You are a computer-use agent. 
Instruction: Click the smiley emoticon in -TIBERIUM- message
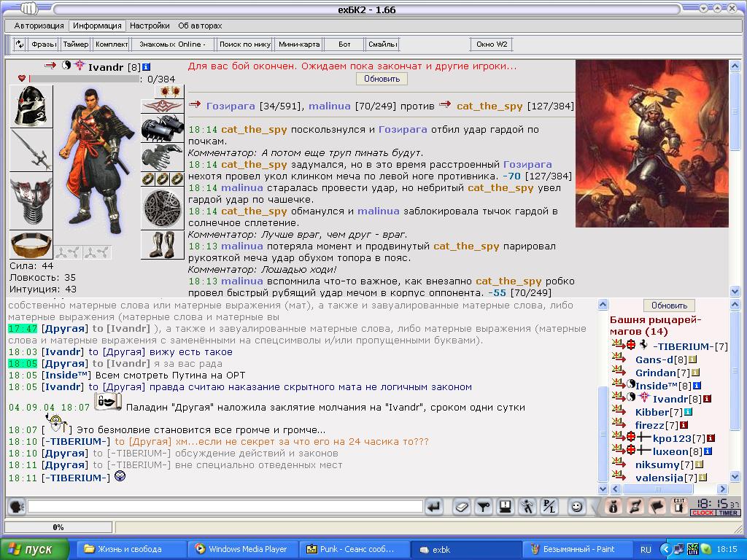[x=120, y=476]
